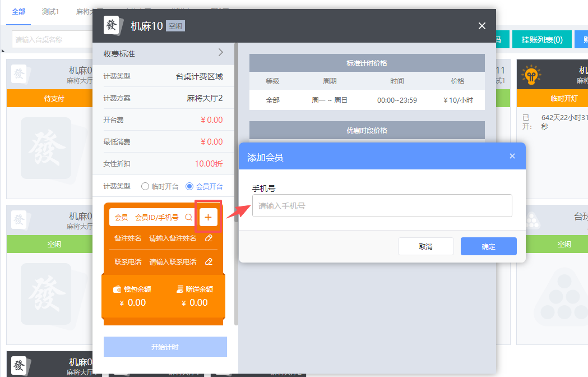Viewport: 588px width, 377px height.
Task: Click the member search magnifier icon
Action: coord(189,217)
